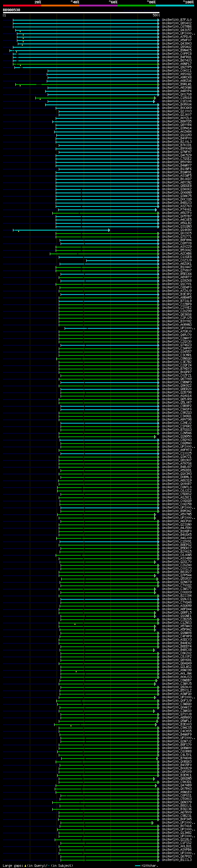The height and width of the screenshot is (868, 197).
Task: Open hit UniRef100_Q8S4X2
Action: pos(176,23)
